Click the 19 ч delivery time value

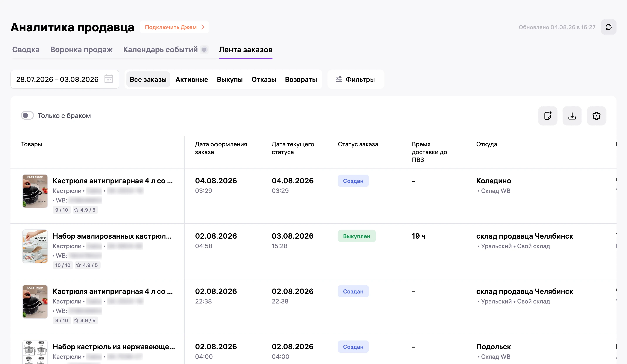coord(419,236)
